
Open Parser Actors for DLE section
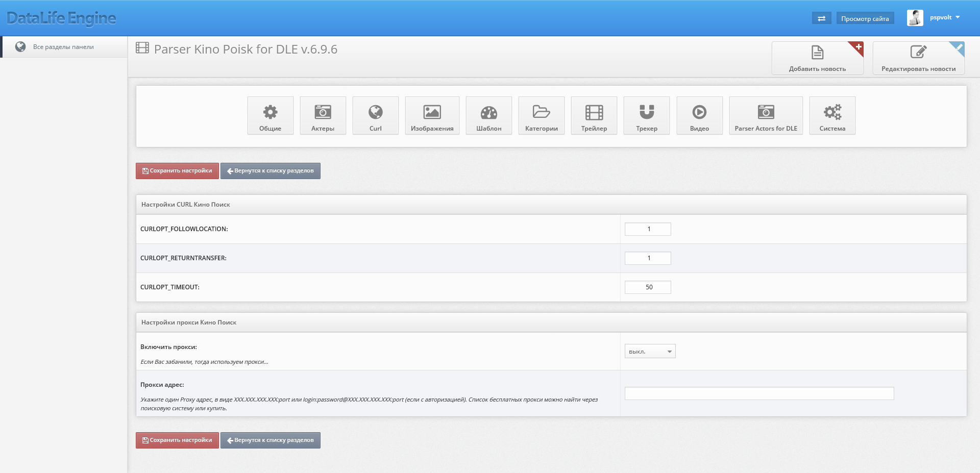point(766,115)
